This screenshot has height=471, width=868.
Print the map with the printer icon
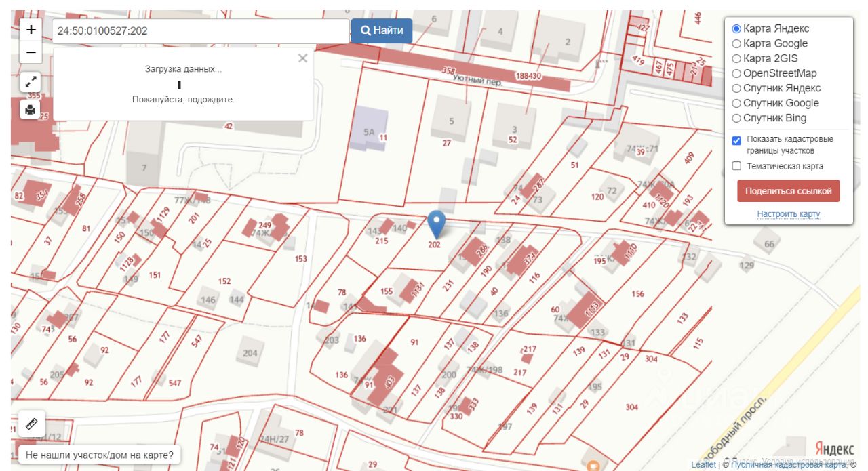pyautogui.click(x=31, y=109)
